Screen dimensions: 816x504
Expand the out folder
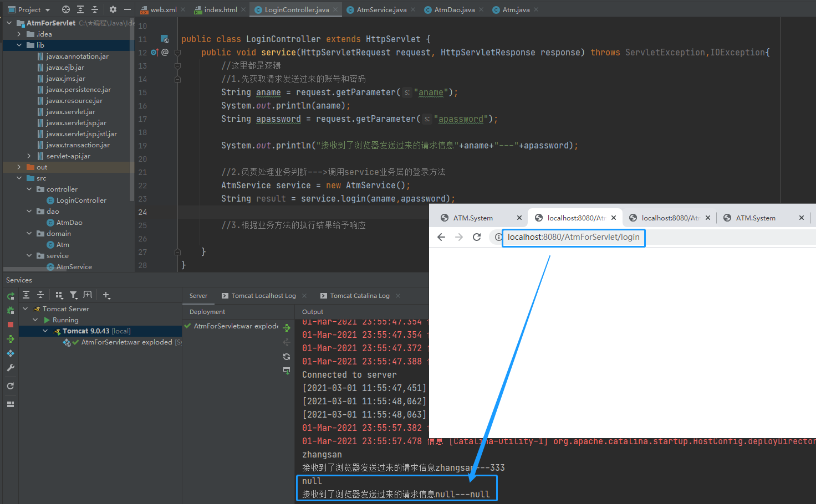point(19,167)
